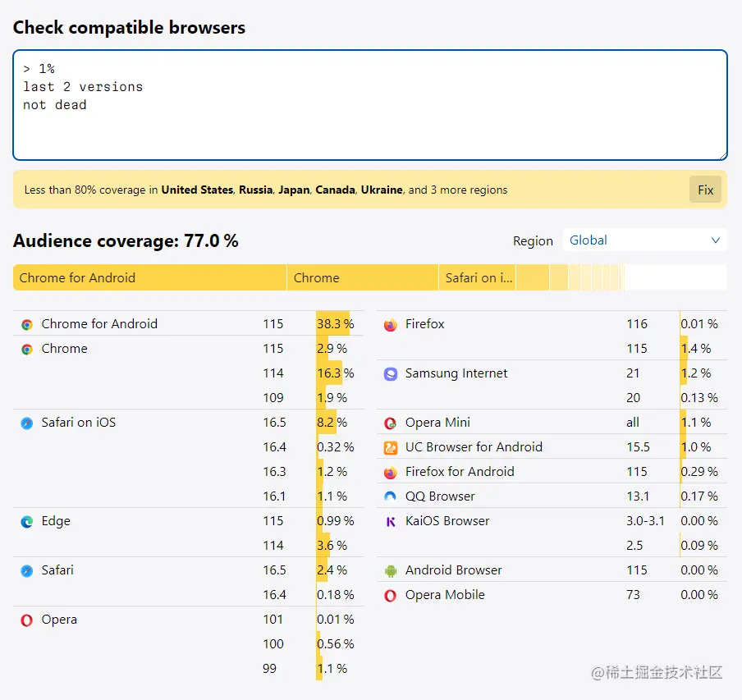Click the KaiOS Browser K icon
The height and width of the screenshot is (700, 742).
(x=391, y=521)
